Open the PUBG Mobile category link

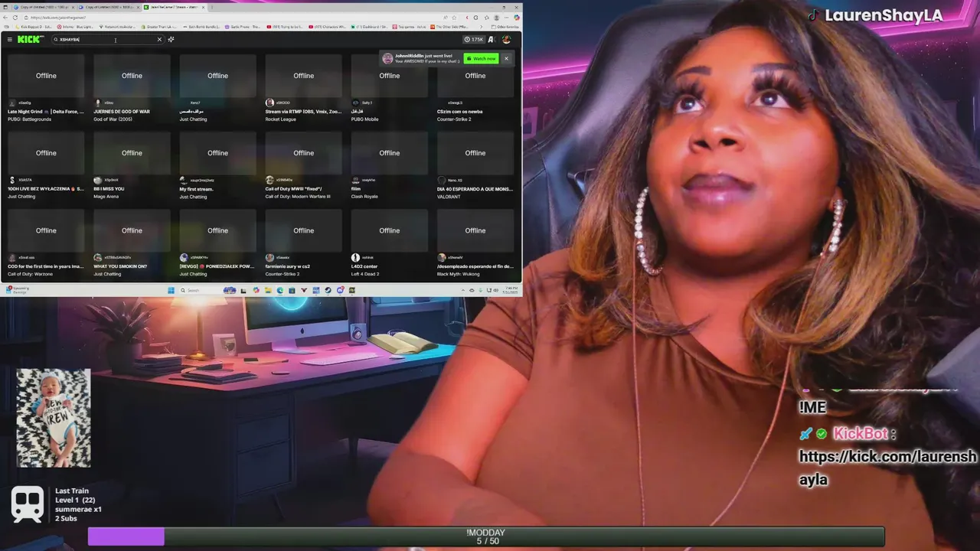pyautogui.click(x=364, y=119)
